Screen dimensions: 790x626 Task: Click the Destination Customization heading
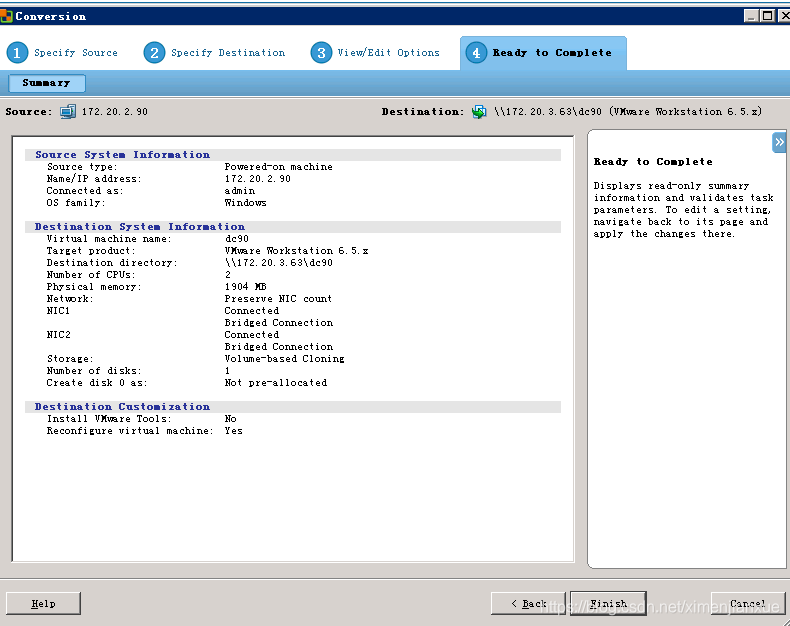(122, 407)
